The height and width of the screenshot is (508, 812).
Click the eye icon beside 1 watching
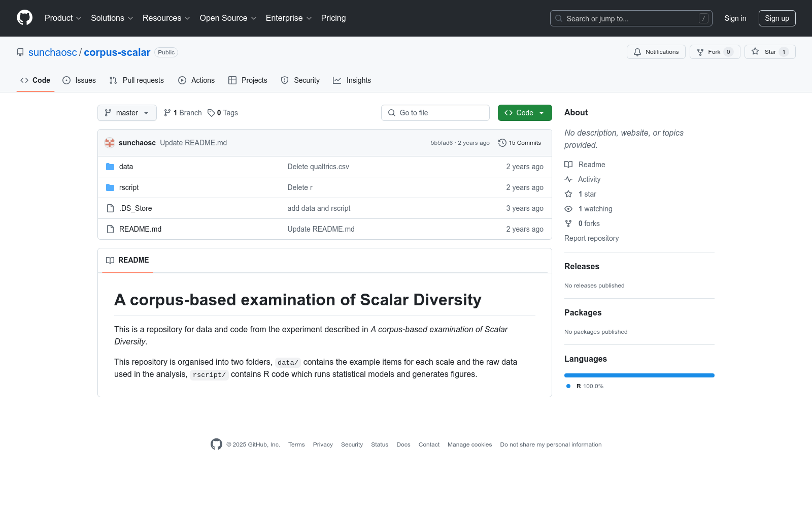coord(568,209)
